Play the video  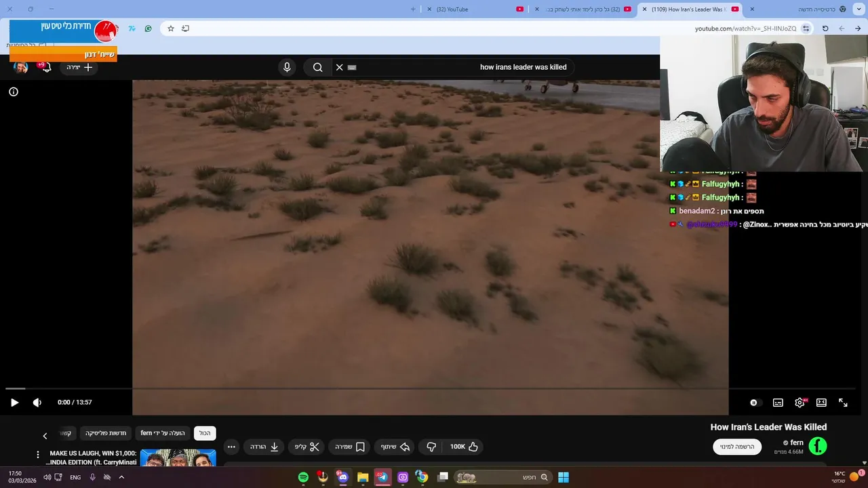(14, 403)
